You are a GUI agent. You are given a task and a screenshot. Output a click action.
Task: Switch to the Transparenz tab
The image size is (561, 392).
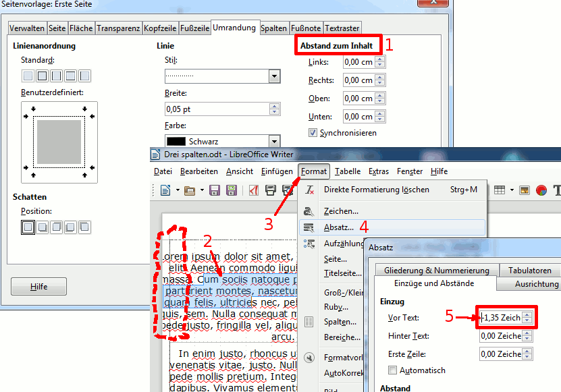pyautogui.click(x=118, y=28)
